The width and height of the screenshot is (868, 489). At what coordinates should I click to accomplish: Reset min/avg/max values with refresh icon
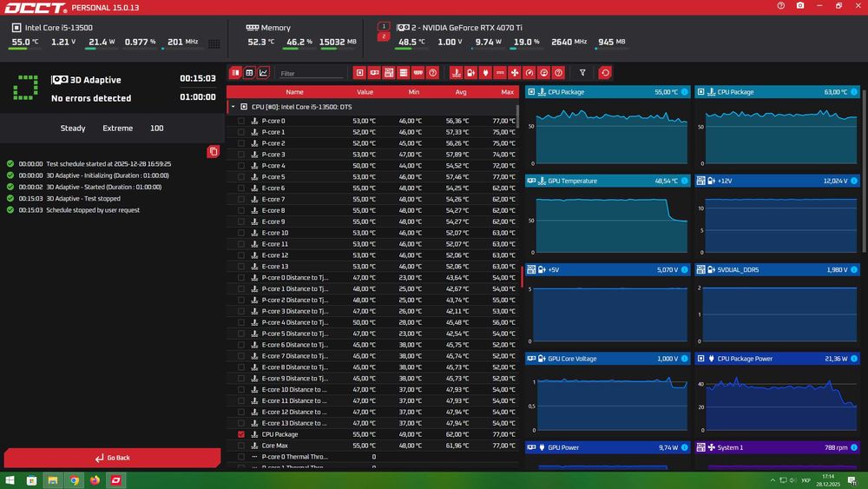point(605,73)
